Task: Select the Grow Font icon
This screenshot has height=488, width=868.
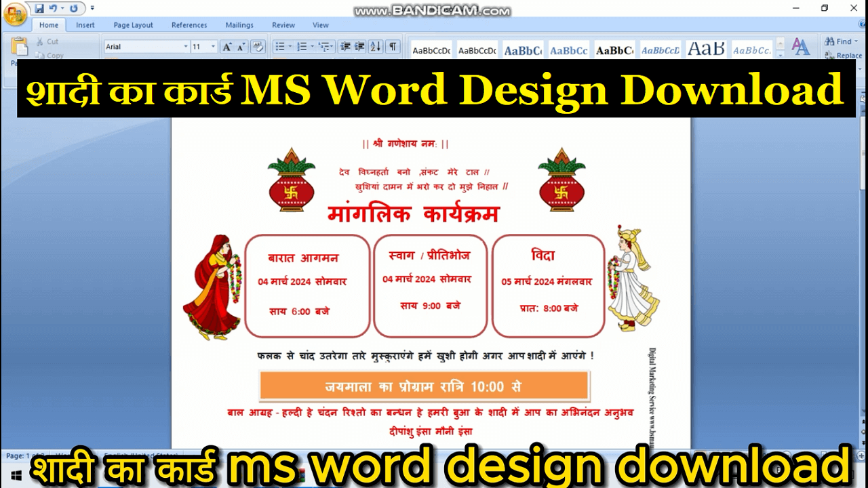Action: tap(226, 46)
